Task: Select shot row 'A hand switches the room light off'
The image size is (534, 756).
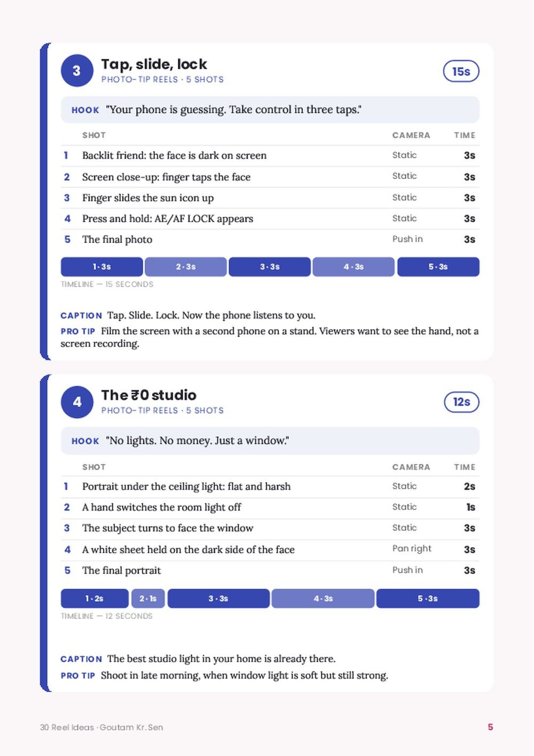Action: coord(270,507)
